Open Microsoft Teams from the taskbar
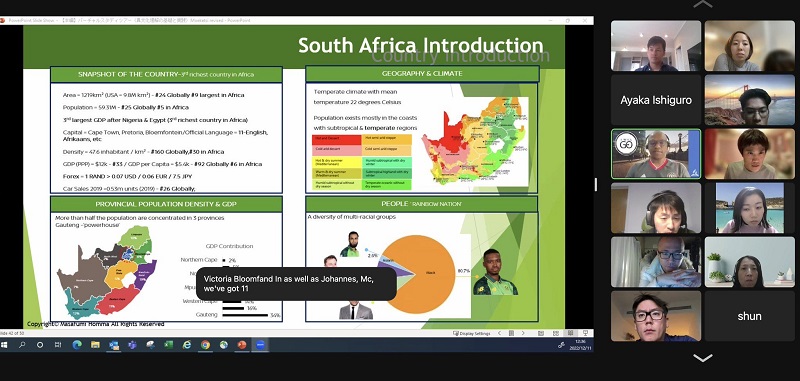 [132, 345]
